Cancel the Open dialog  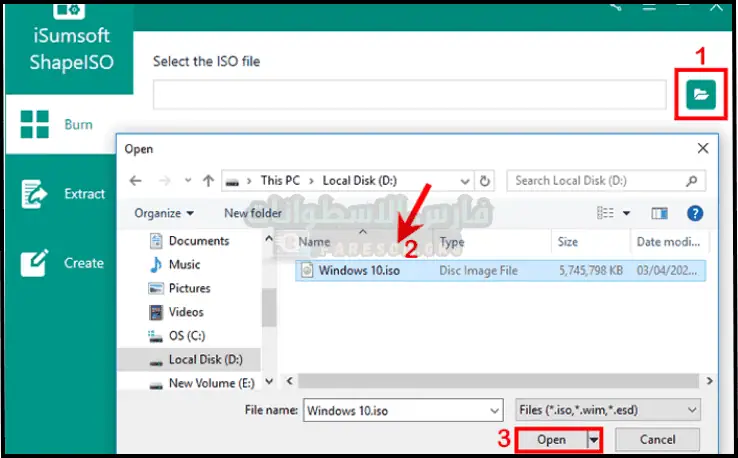(656, 439)
